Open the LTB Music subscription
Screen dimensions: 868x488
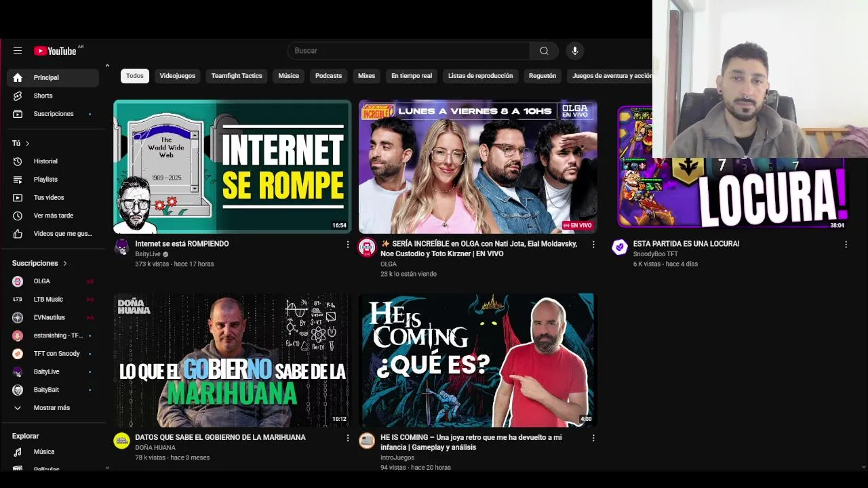(53, 300)
